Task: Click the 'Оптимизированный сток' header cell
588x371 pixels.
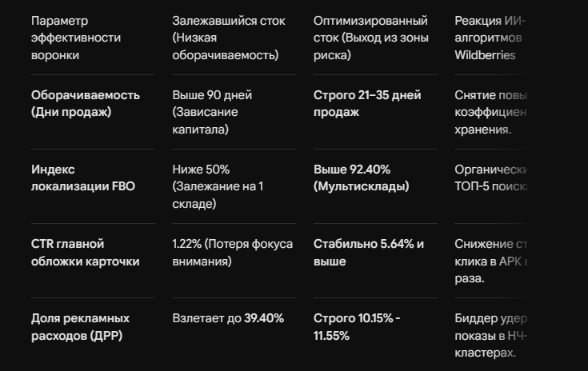Action: pos(371,38)
